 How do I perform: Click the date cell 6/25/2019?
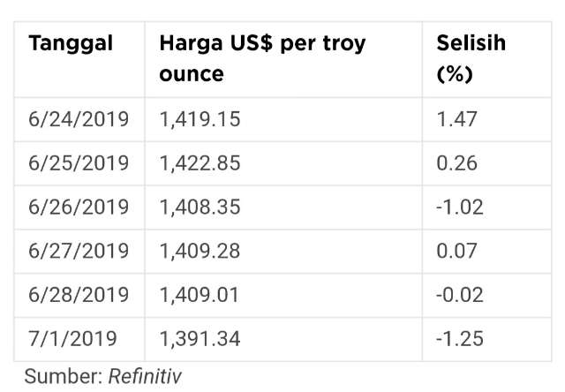79,163
